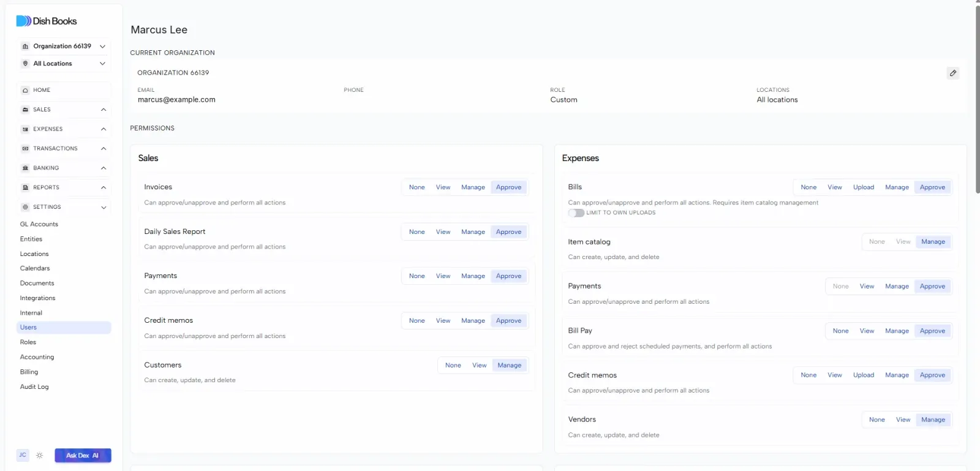The height and width of the screenshot is (471, 980).
Task: Open the JC user avatar
Action: 23,455
